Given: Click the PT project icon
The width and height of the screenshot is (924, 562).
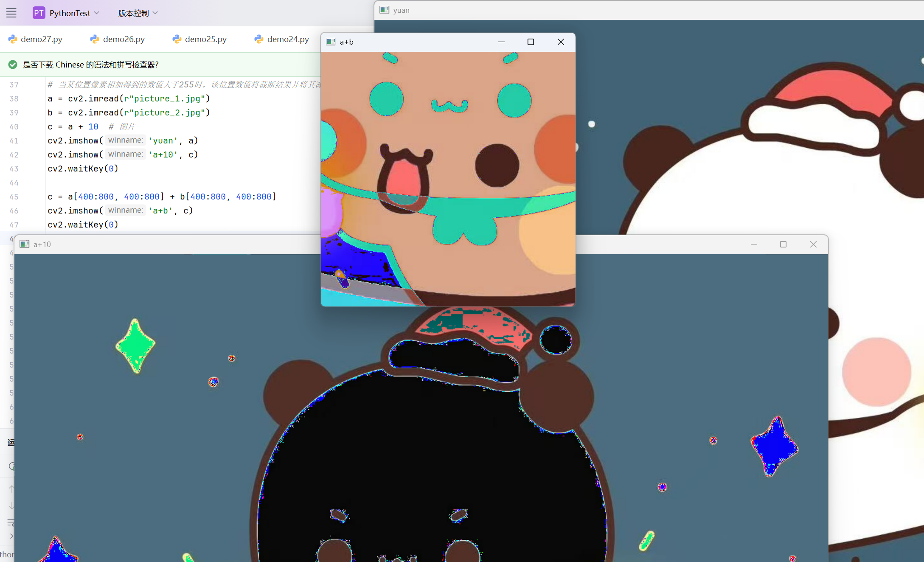Looking at the screenshot, I should click(39, 13).
